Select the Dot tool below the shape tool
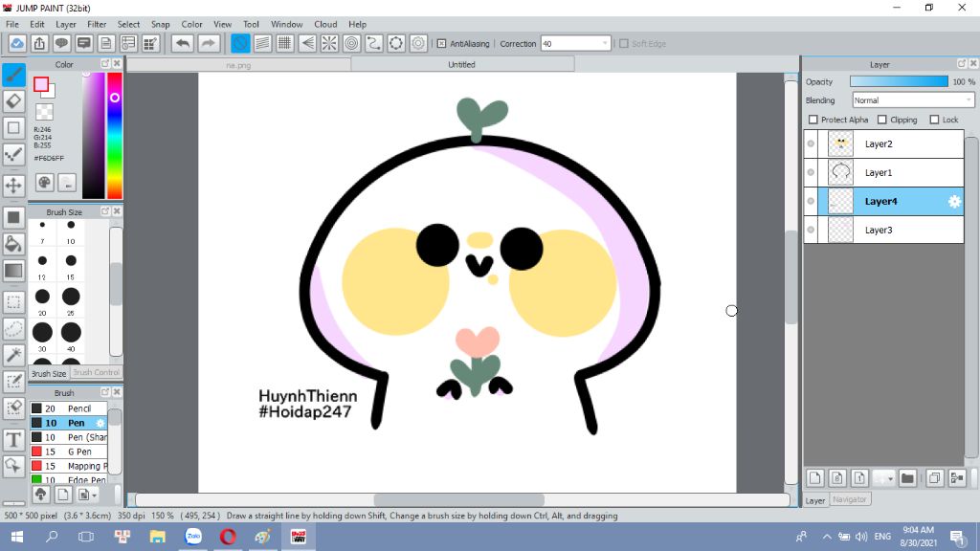Viewport: 980px width, 551px height. click(x=13, y=154)
